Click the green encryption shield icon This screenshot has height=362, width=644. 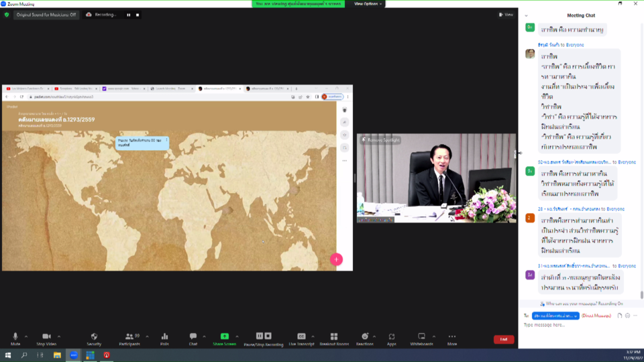point(7,15)
